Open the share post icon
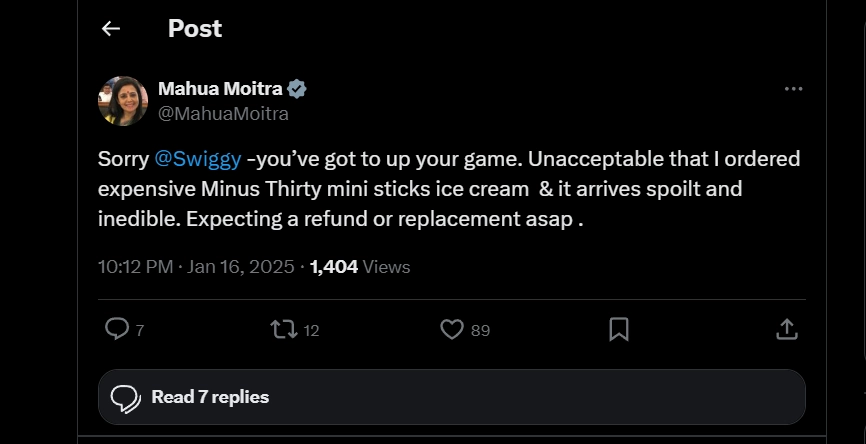This screenshot has height=444, width=866. click(x=786, y=328)
